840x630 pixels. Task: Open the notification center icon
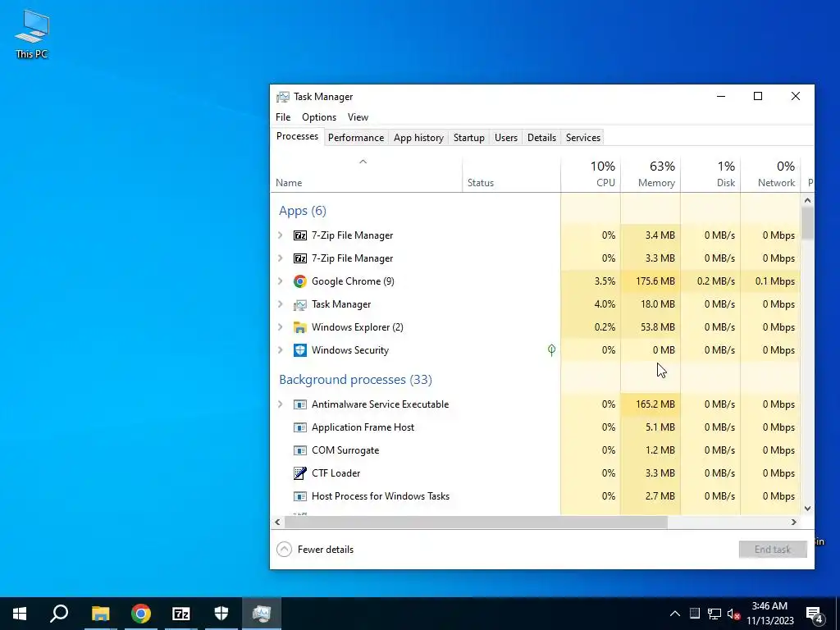click(815, 614)
